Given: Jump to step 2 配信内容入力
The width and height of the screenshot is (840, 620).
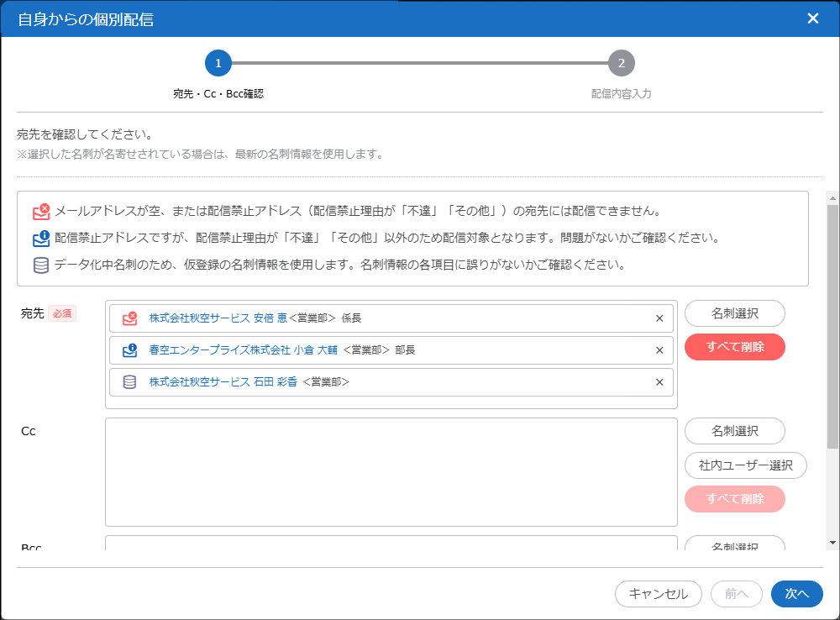Looking at the screenshot, I should pyautogui.click(x=621, y=63).
